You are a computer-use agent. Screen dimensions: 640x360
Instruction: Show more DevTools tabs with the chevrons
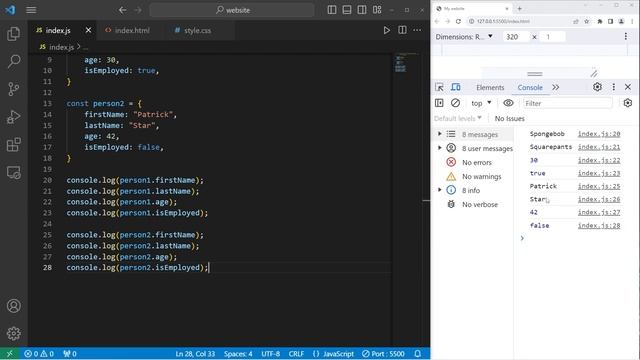click(556, 87)
